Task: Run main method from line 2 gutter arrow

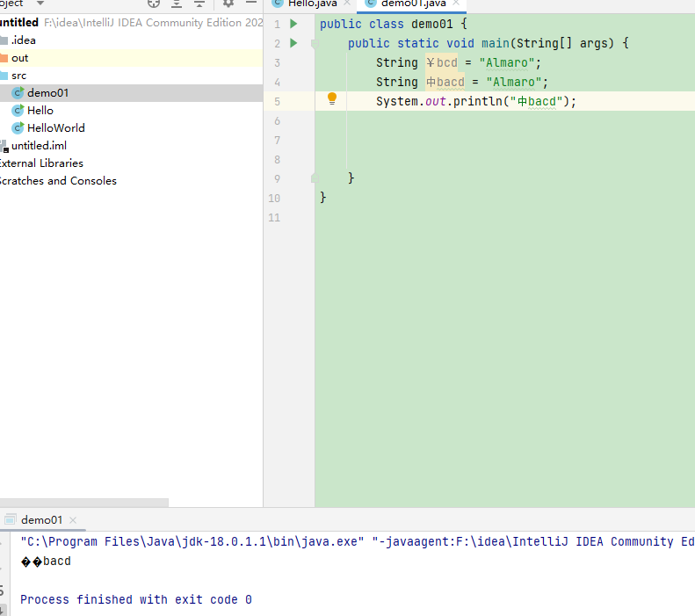Action: coord(293,43)
